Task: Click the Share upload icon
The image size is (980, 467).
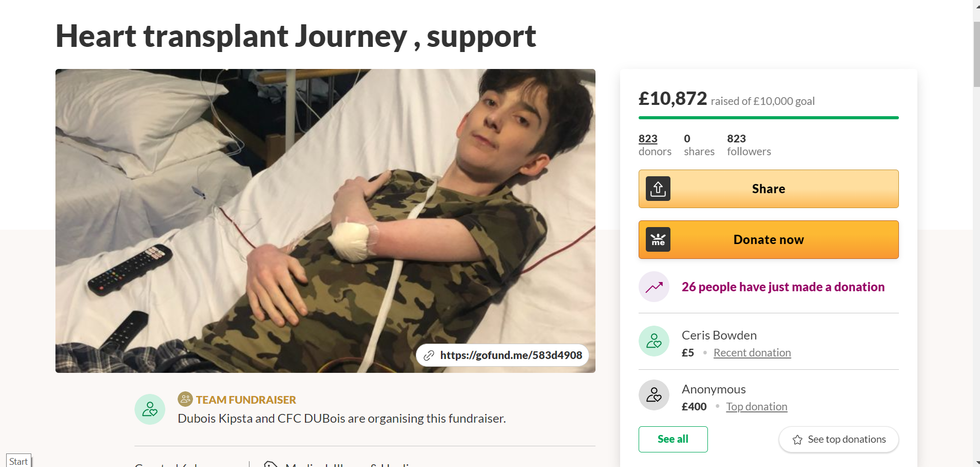Action: (x=658, y=189)
